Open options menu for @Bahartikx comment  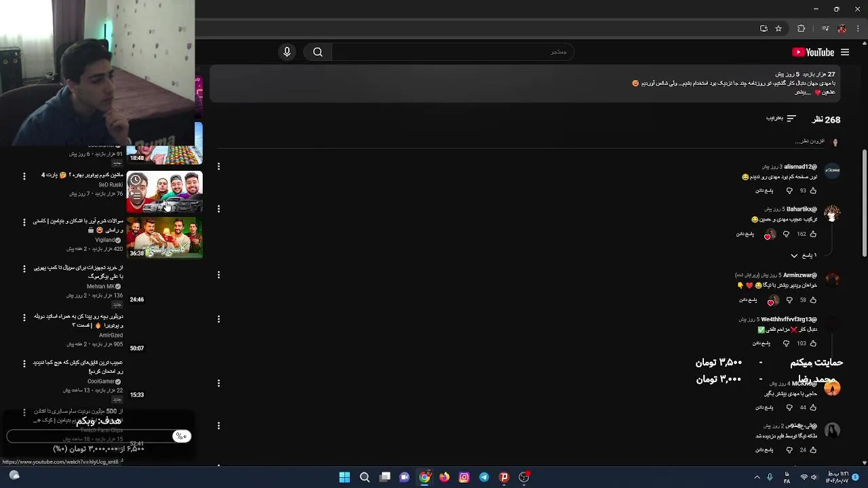(218, 209)
